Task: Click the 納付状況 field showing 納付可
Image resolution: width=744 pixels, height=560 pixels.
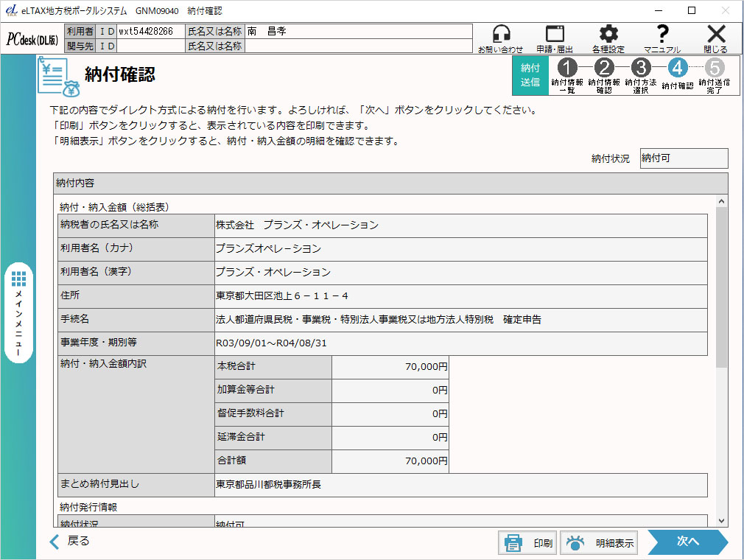Action: (684, 158)
